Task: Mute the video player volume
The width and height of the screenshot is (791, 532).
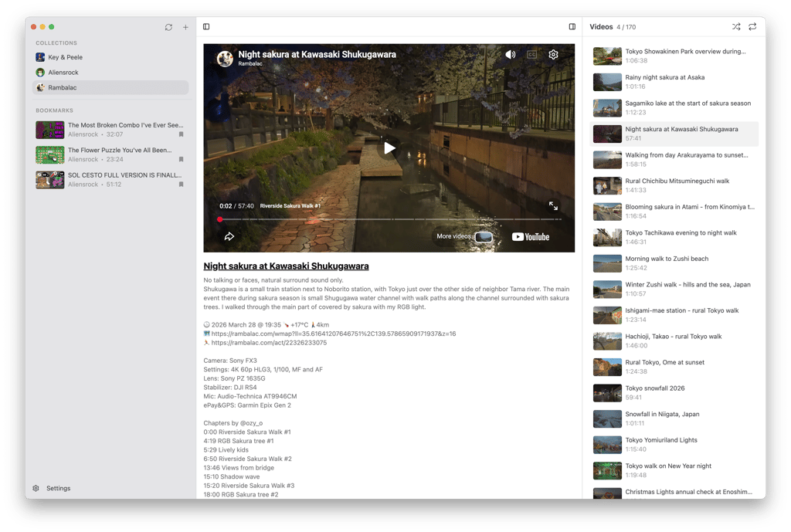Action: tap(511, 55)
